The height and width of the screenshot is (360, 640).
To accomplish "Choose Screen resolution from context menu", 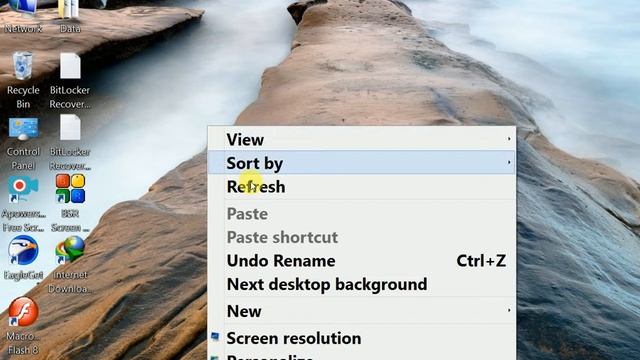I will coord(362,338).
